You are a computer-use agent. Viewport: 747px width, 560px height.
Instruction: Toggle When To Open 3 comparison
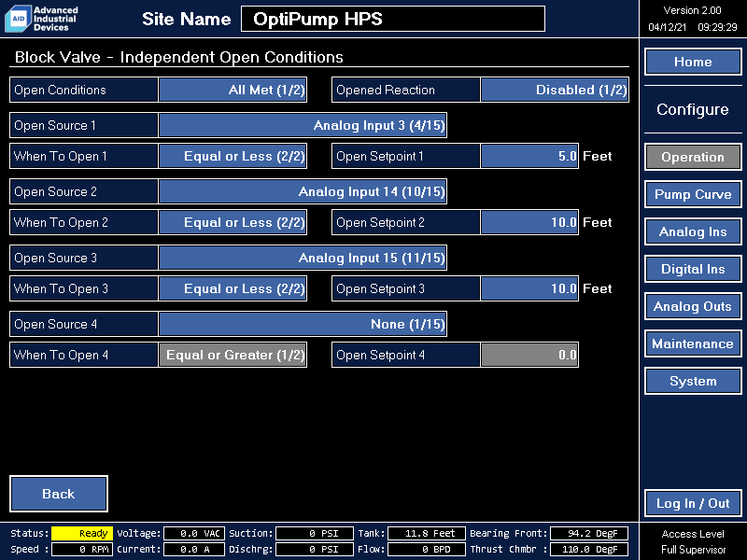pyautogui.click(x=233, y=288)
